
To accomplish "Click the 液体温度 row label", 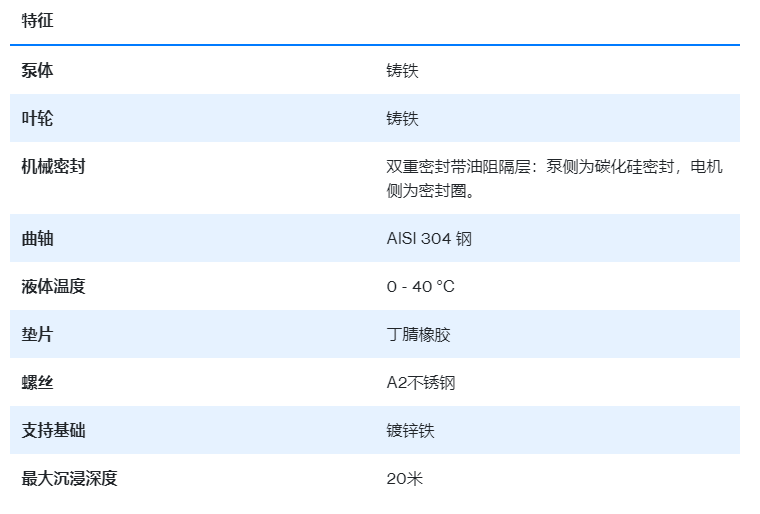I will 54,287.
